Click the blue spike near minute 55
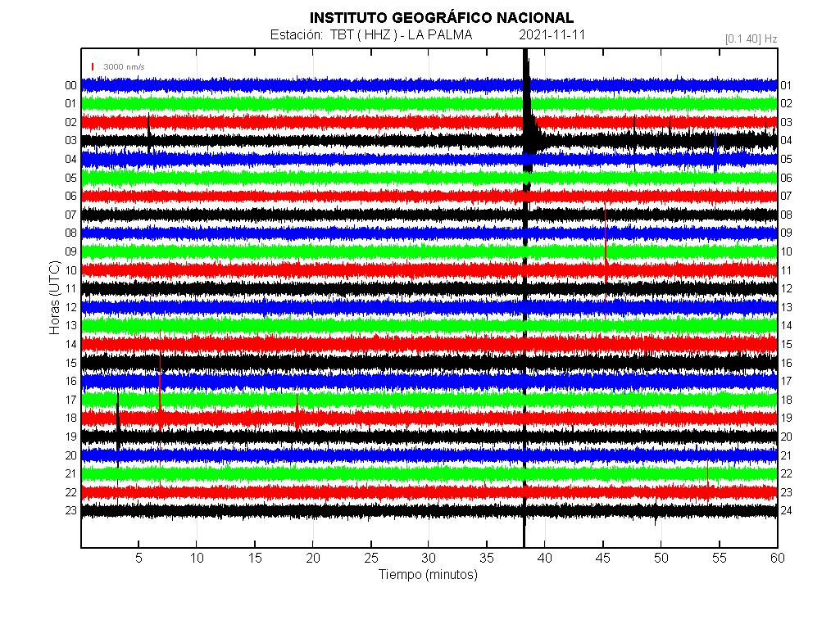The height and width of the screenshot is (629, 840). (715, 154)
